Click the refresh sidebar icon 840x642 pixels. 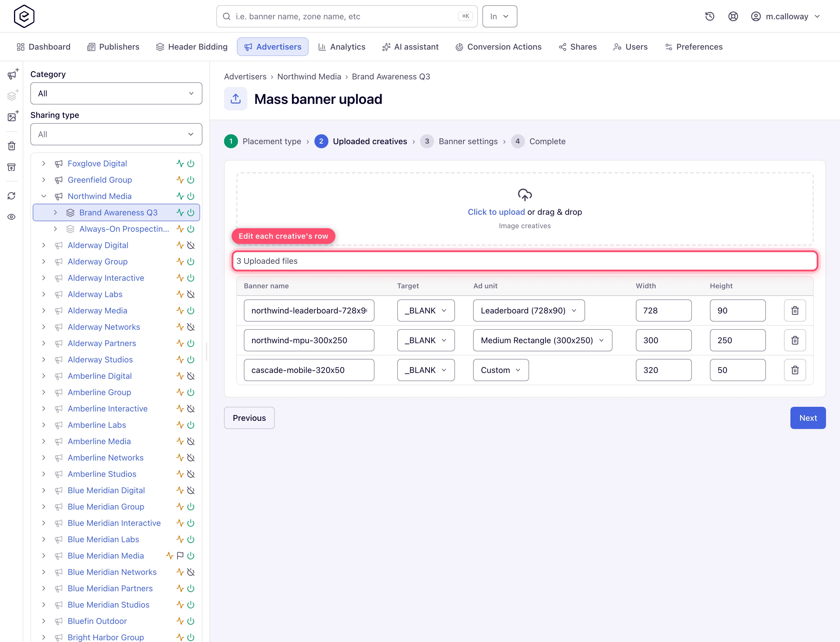(x=12, y=196)
